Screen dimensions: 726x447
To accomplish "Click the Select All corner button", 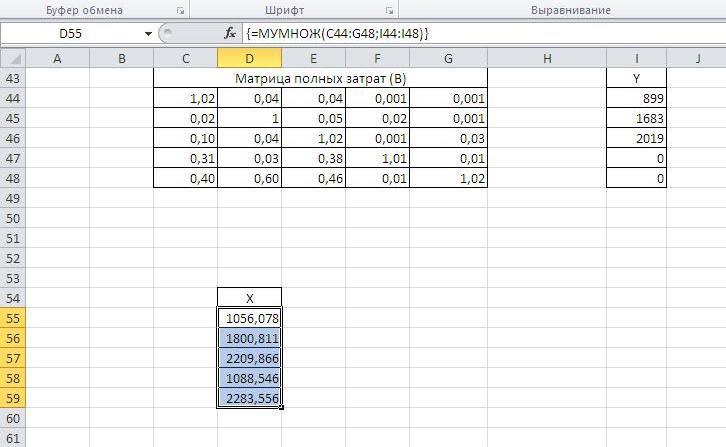I will pos(13,59).
